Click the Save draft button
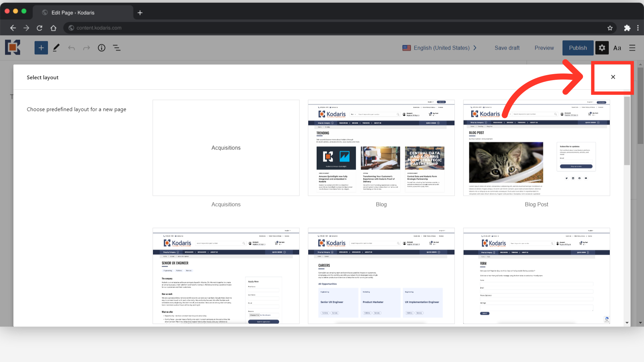This screenshot has width=644, height=362. pos(507,48)
